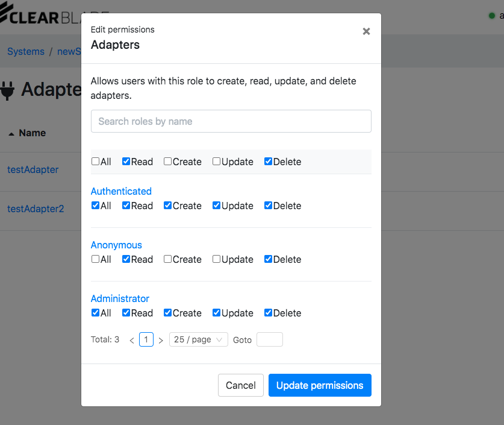This screenshot has height=425, width=504.
Task: Focus the Search roles by name field
Action: [x=231, y=121]
